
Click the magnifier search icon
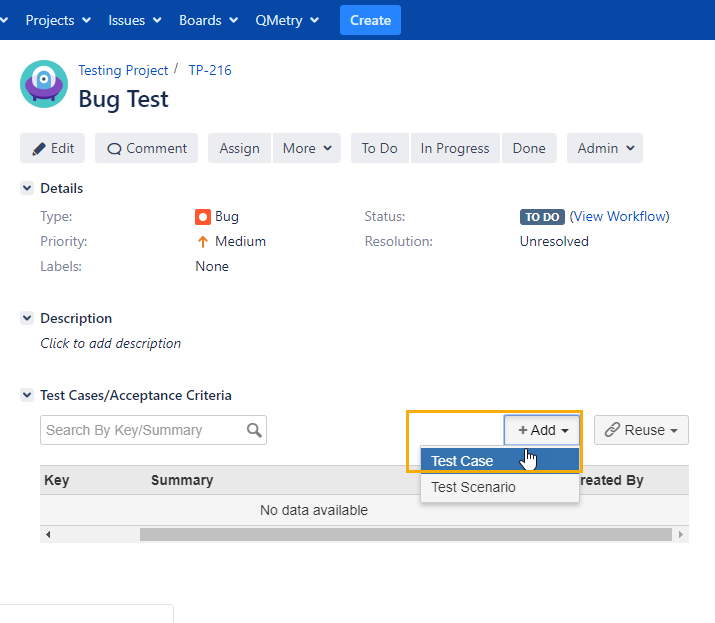tap(254, 430)
